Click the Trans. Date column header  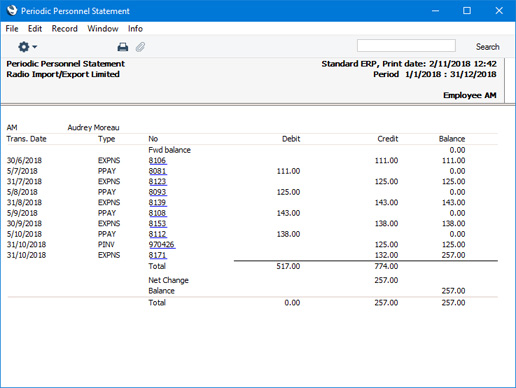26,139
